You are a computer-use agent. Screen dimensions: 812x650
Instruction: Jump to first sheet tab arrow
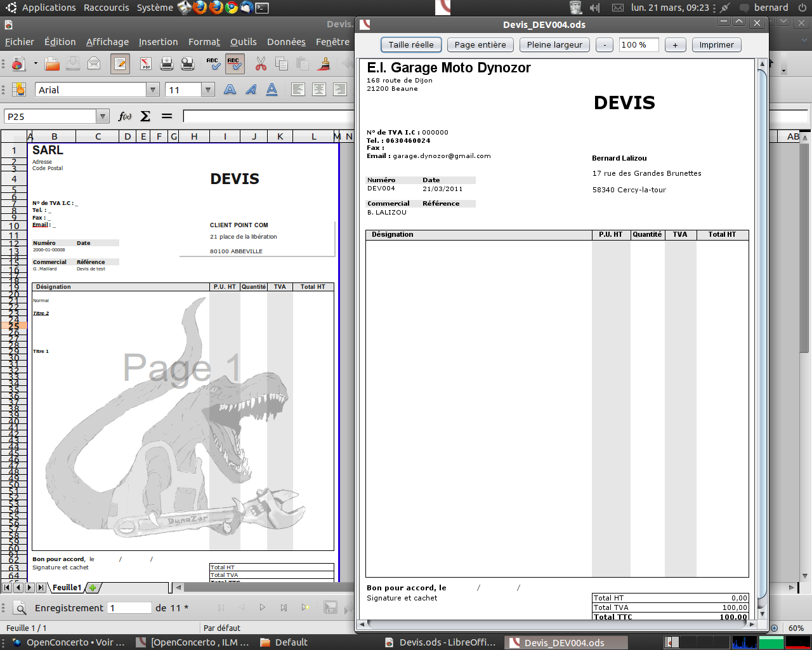6,588
